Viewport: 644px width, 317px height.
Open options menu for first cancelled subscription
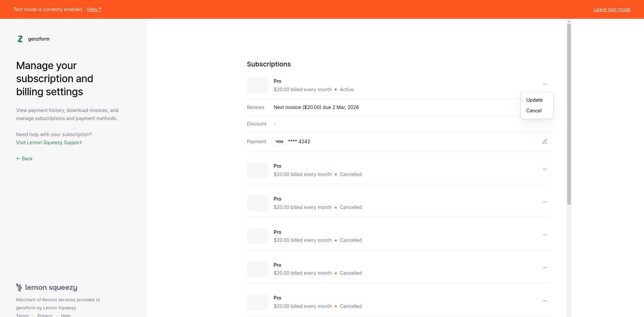(x=545, y=169)
